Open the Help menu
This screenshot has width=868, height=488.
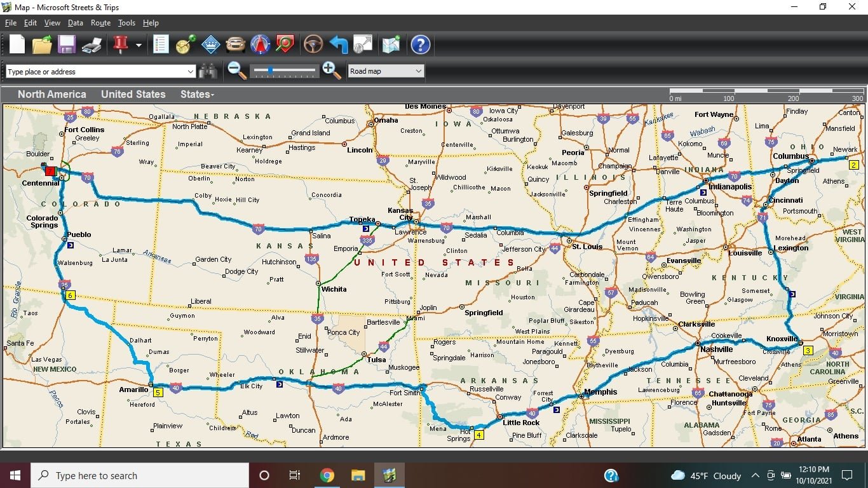point(151,23)
